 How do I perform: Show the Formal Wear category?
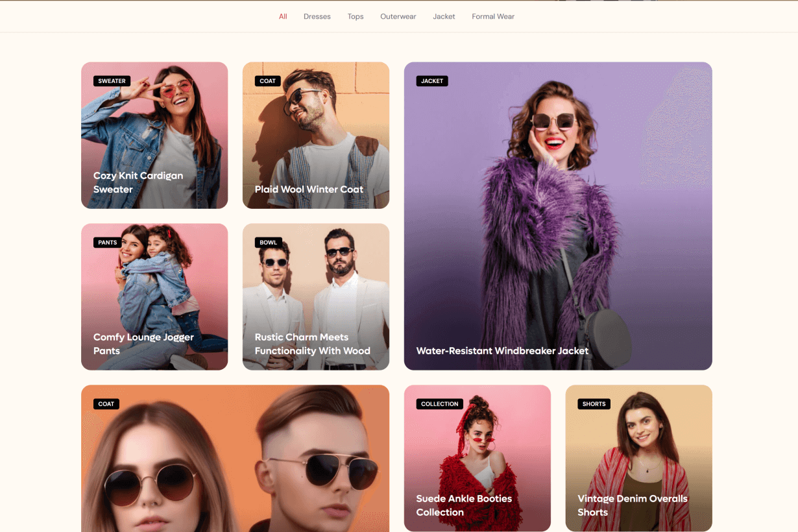click(x=492, y=16)
